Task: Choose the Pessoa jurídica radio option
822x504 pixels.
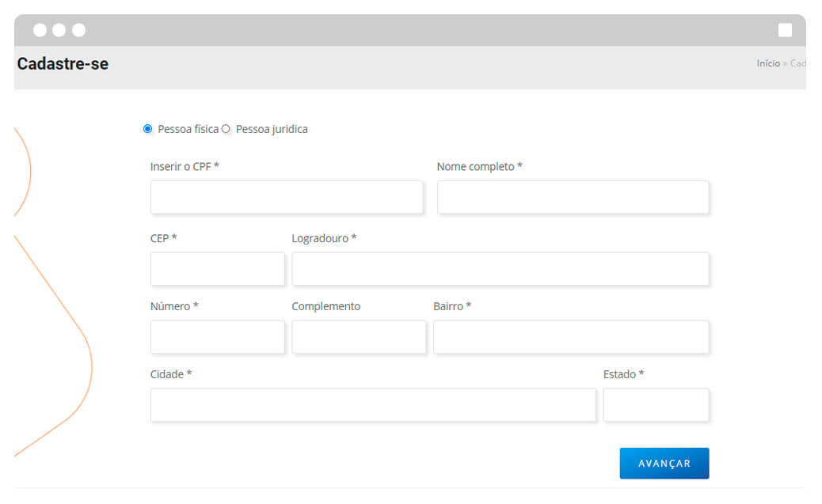Action: pyautogui.click(x=226, y=129)
